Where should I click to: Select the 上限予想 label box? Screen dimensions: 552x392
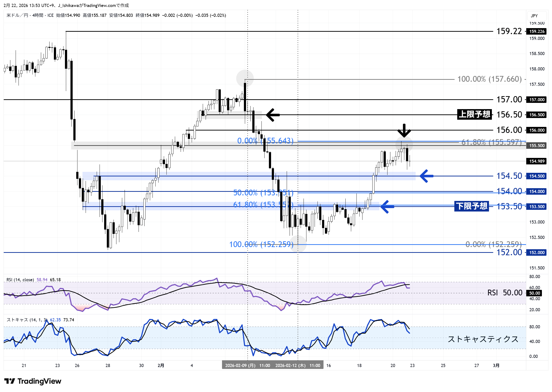pyautogui.click(x=475, y=114)
